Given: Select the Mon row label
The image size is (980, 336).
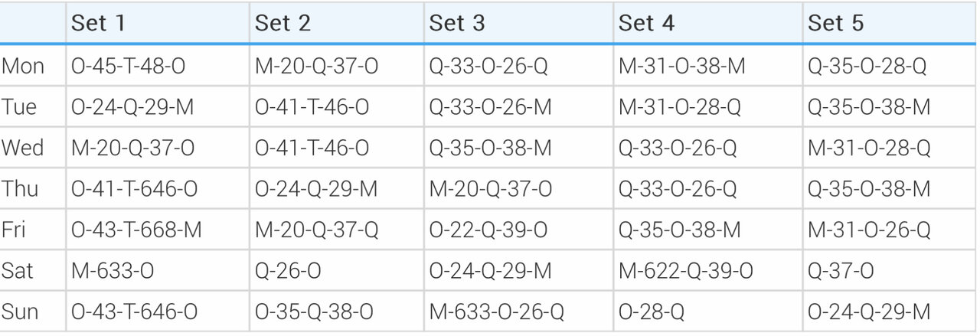Looking at the screenshot, I should pos(23,67).
